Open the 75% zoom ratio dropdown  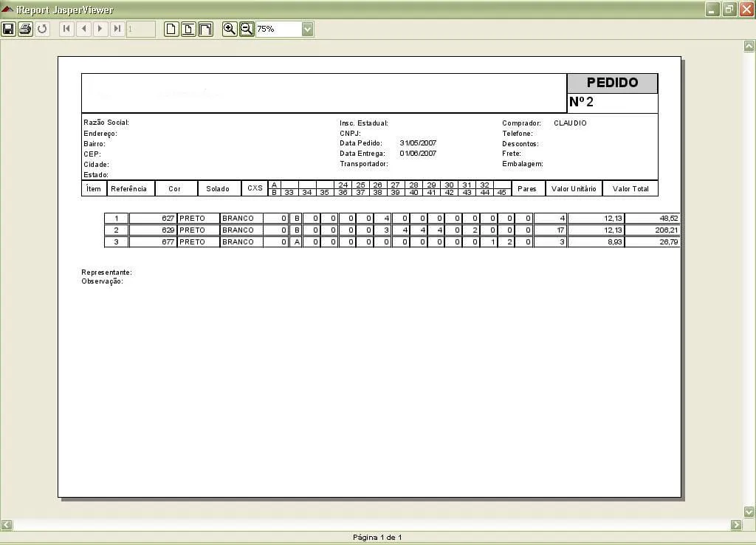coord(308,29)
